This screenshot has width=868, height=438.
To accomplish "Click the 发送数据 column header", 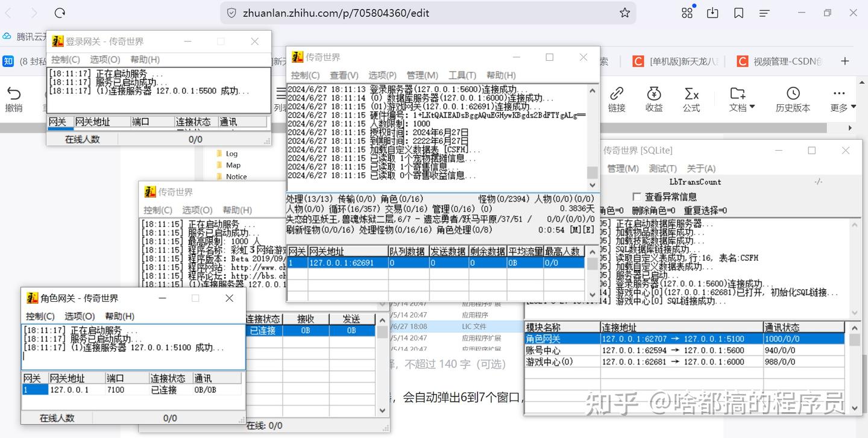I will coord(448,251).
